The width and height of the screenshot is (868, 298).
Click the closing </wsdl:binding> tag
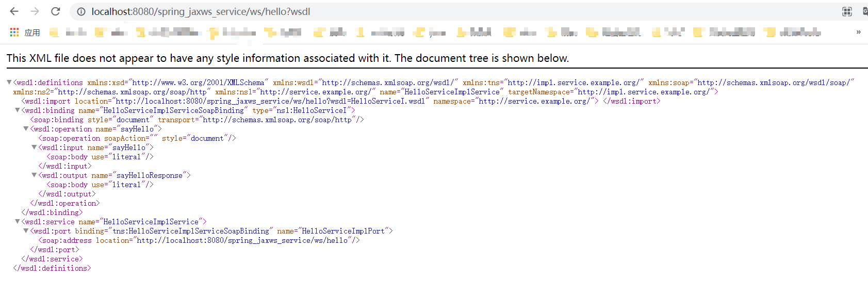pos(52,212)
